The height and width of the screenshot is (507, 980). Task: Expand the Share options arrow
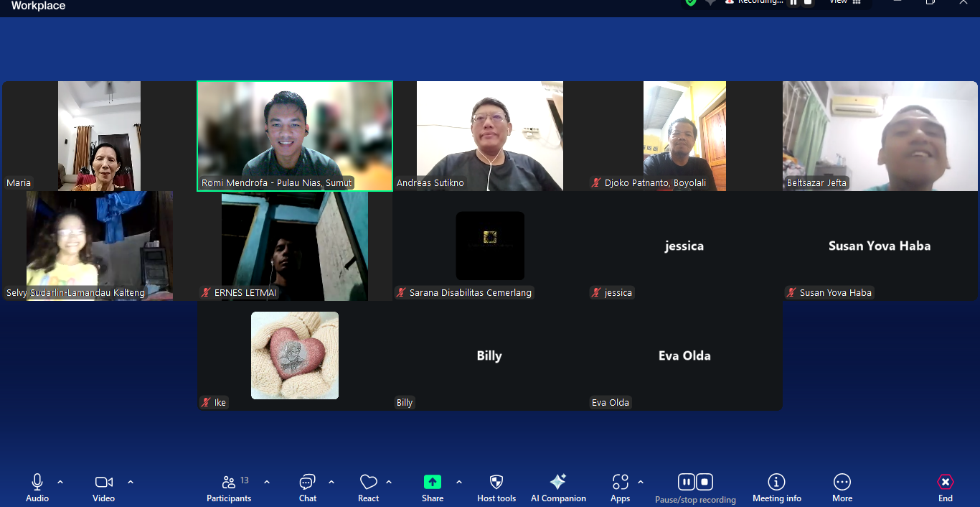coord(459,482)
